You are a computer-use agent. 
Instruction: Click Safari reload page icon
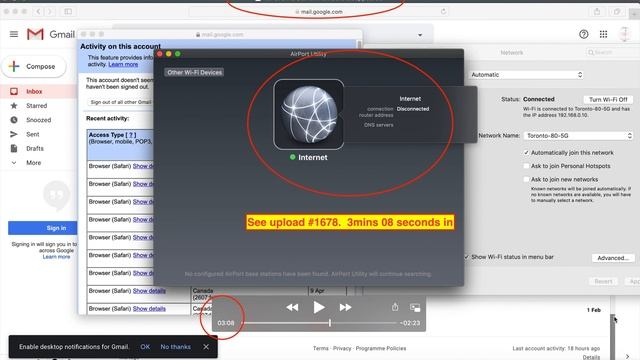click(443, 11)
